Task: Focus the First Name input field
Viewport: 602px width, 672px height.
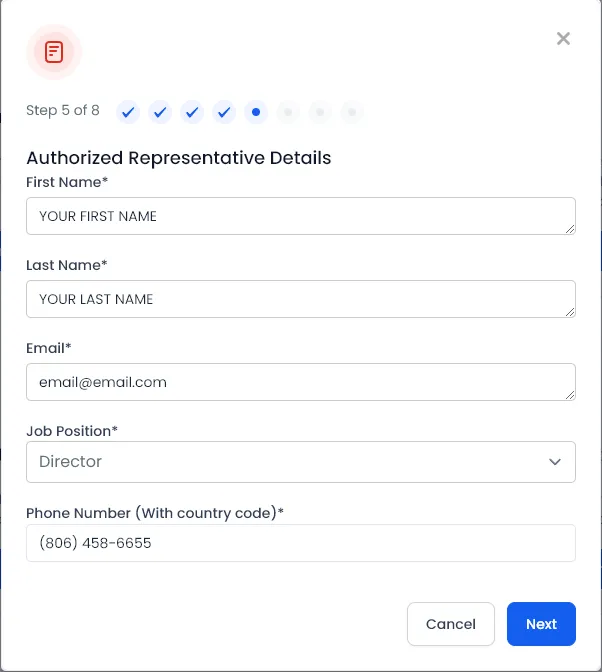Action: click(x=301, y=216)
